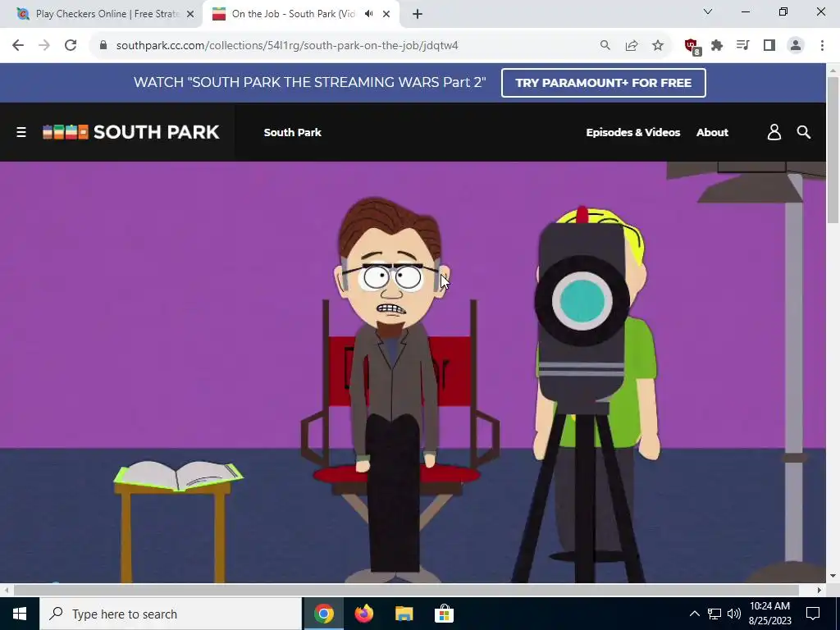This screenshot has width=840, height=630.
Task: Open the notification center icon
Action: click(x=813, y=614)
